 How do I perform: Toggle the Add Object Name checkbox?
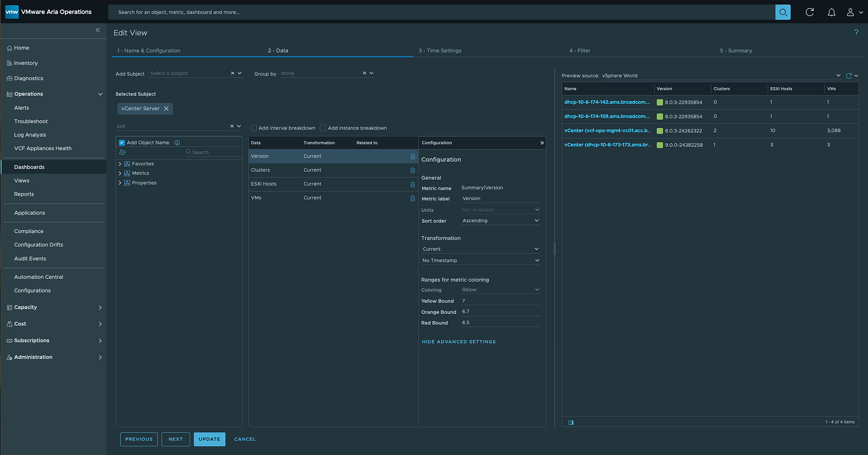coord(122,143)
